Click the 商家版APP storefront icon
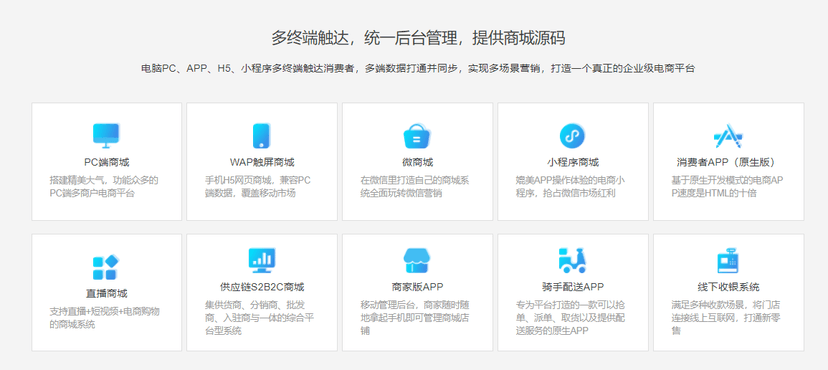828x370 pixels. tap(418, 261)
